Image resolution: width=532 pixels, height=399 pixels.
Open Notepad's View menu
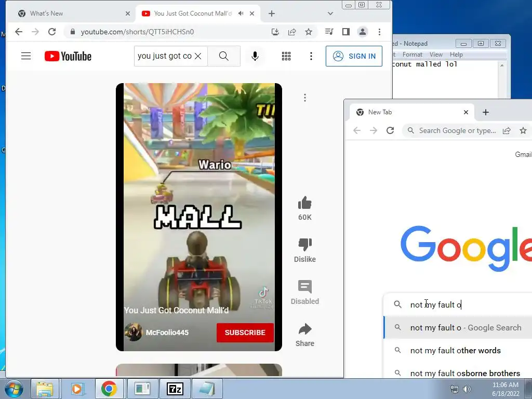436,55
